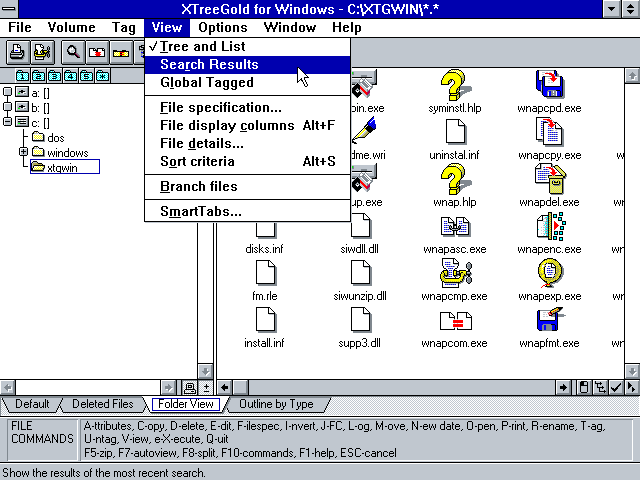
Task: Click the Print toolbar icon
Action: click(17, 52)
